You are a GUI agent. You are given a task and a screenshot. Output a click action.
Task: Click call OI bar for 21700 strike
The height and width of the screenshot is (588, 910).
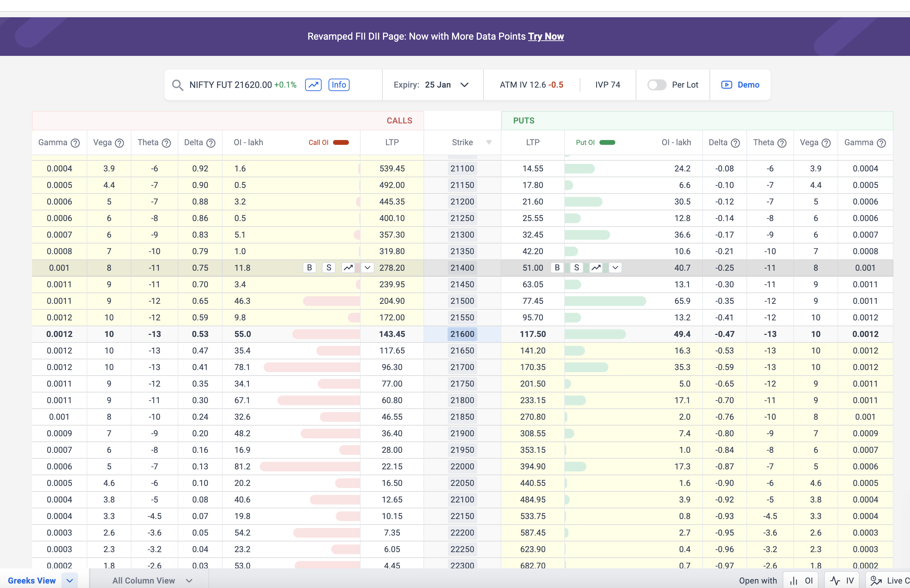(x=312, y=367)
